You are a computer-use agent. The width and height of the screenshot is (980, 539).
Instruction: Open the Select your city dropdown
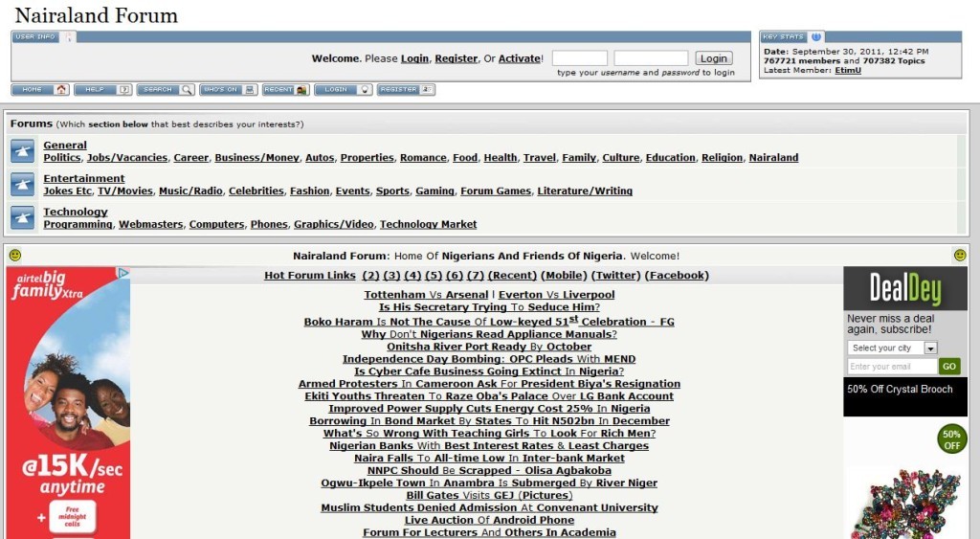(x=893, y=348)
